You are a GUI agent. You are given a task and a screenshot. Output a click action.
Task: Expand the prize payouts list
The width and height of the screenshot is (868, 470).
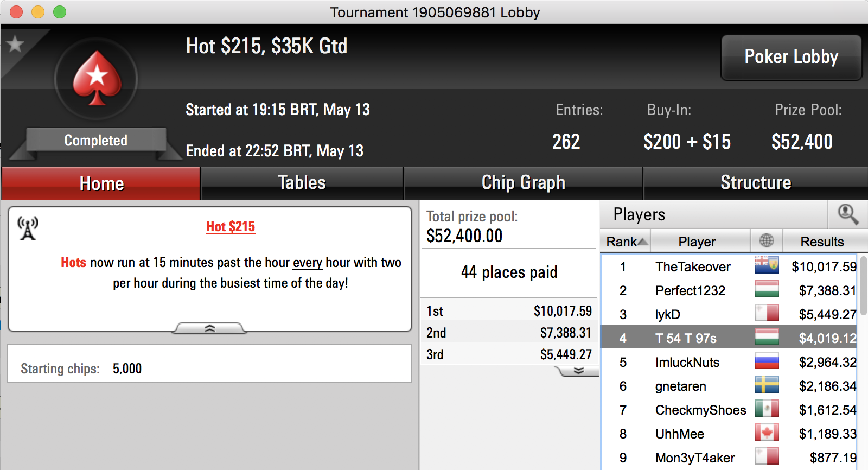pyautogui.click(x=578, y=371)
